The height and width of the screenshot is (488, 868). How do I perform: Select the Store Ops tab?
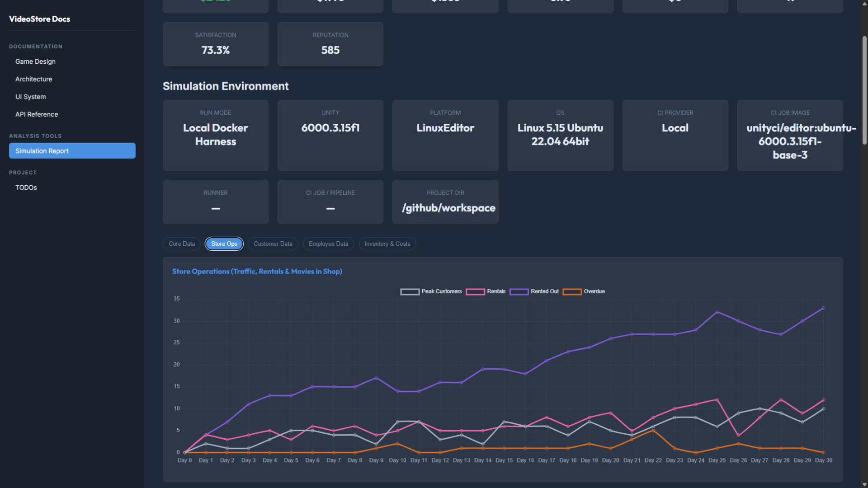point(224,244)
